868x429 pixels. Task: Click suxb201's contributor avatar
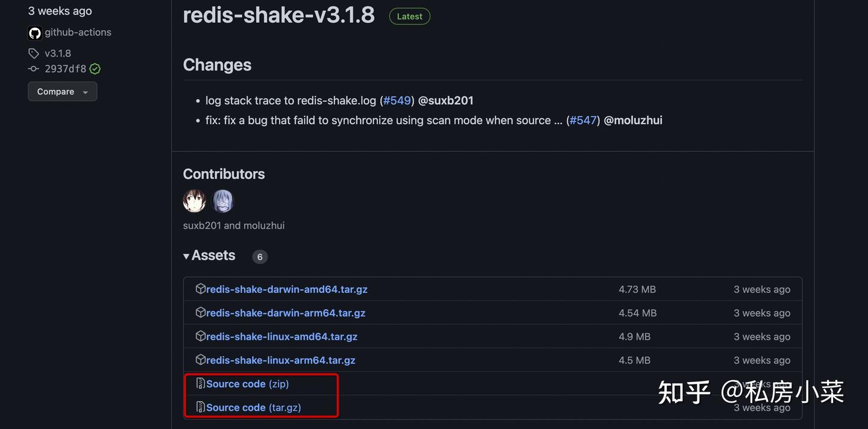click(194, 201)
